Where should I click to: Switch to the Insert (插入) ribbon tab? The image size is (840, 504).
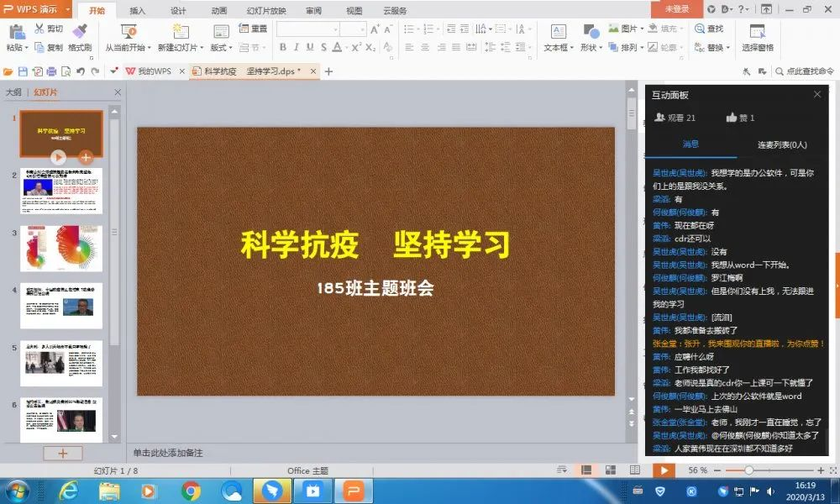click(137, 11)
